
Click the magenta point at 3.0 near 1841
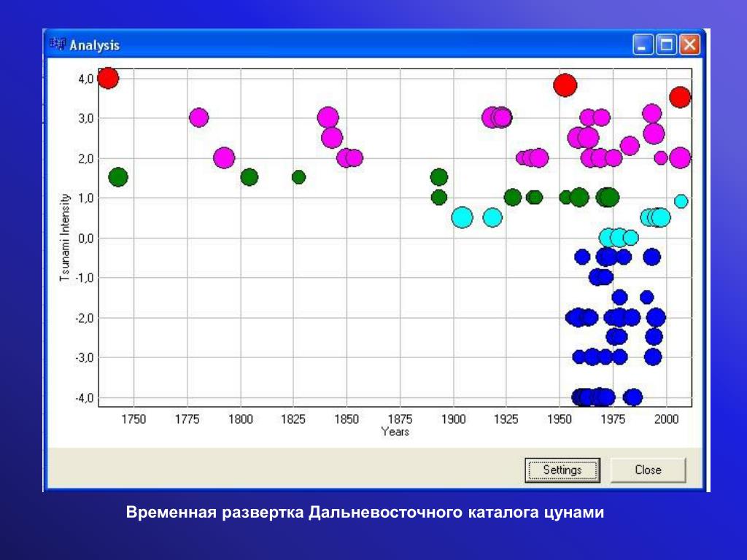tap(328, 117)
